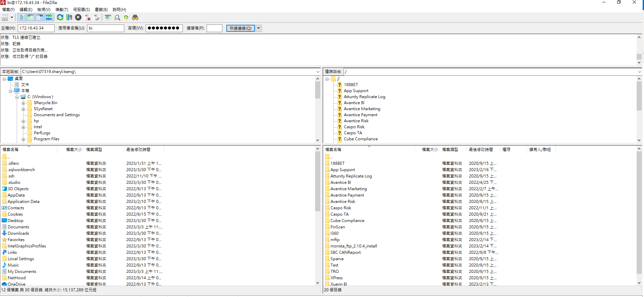The width and height of the screenshot is (644, 297).
Task: Toggle the remote directory tree display
Action: (40, 17)
